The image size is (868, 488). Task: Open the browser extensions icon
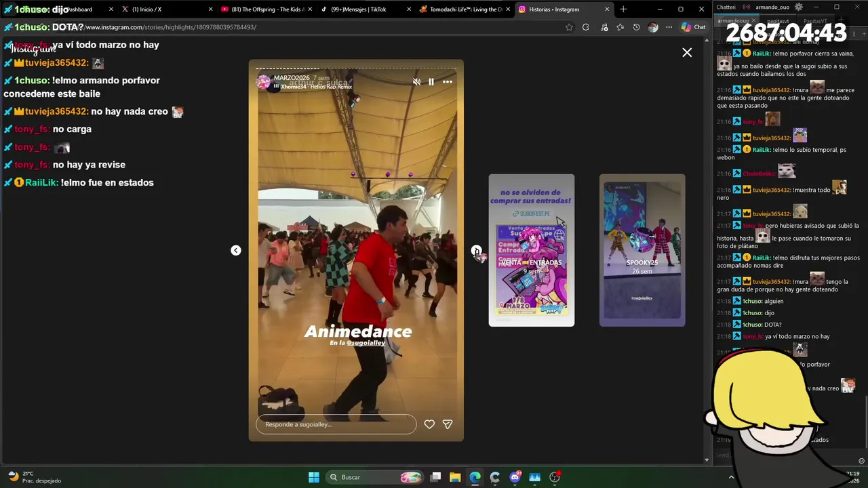tap(586, 27)
